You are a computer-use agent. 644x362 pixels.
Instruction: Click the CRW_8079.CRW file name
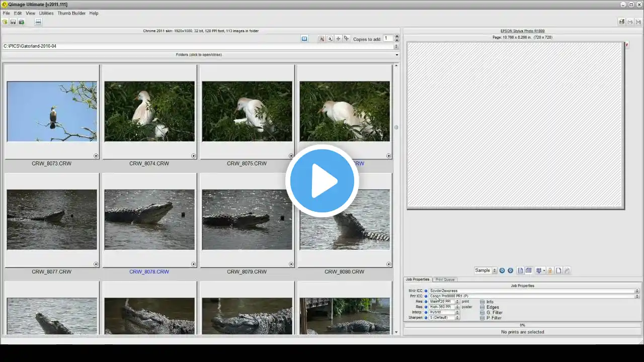[x=247, y=271]
